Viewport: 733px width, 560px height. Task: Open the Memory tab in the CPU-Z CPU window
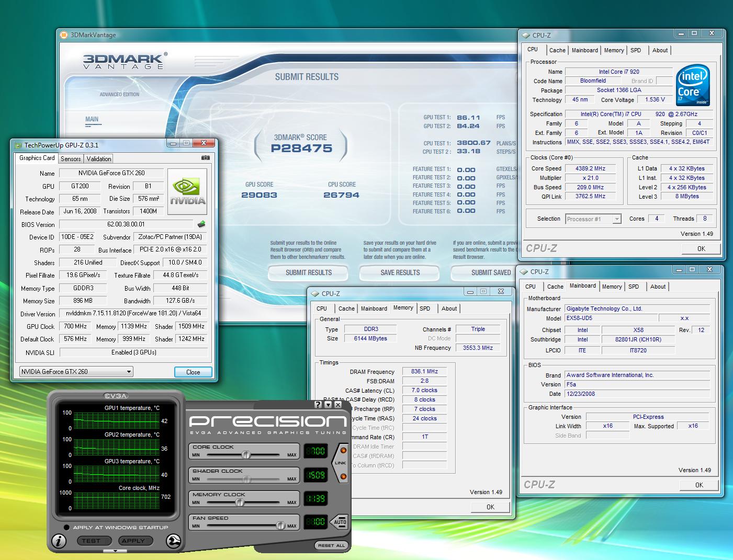(x=614, y=50)
